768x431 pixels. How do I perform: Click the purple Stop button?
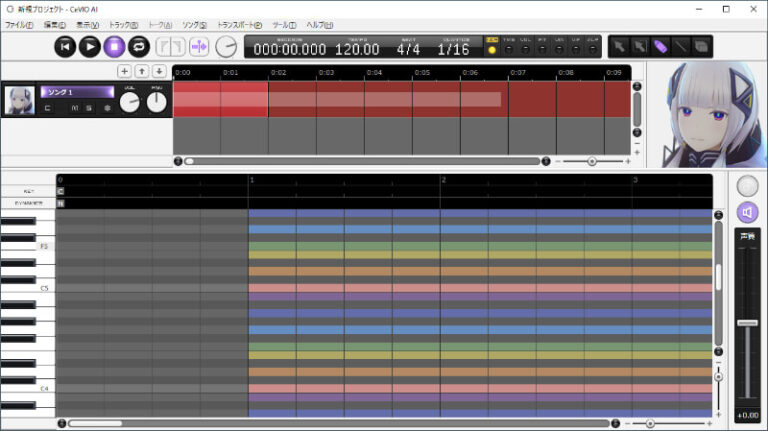(114, 46)
